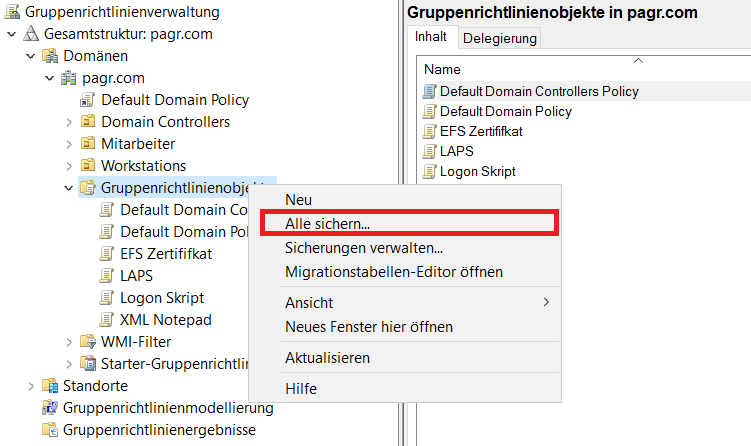Expand the Domain Controllers node
This screenshot has width=751, height=446.
point(68,122)
